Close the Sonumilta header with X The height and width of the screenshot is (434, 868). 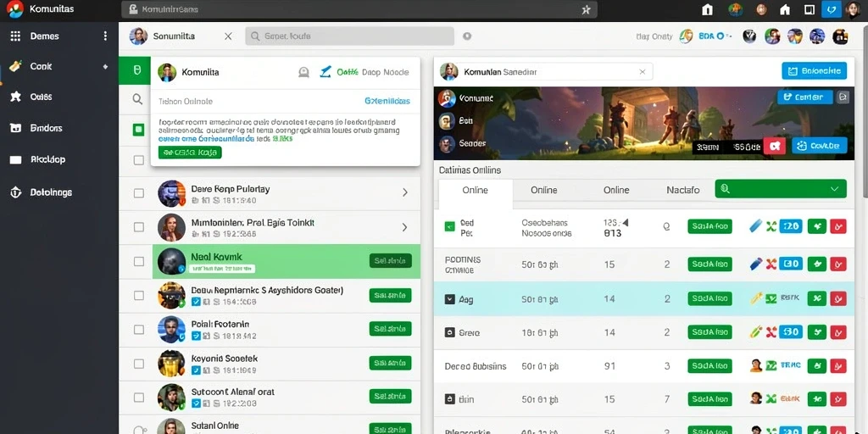point(228,36)
